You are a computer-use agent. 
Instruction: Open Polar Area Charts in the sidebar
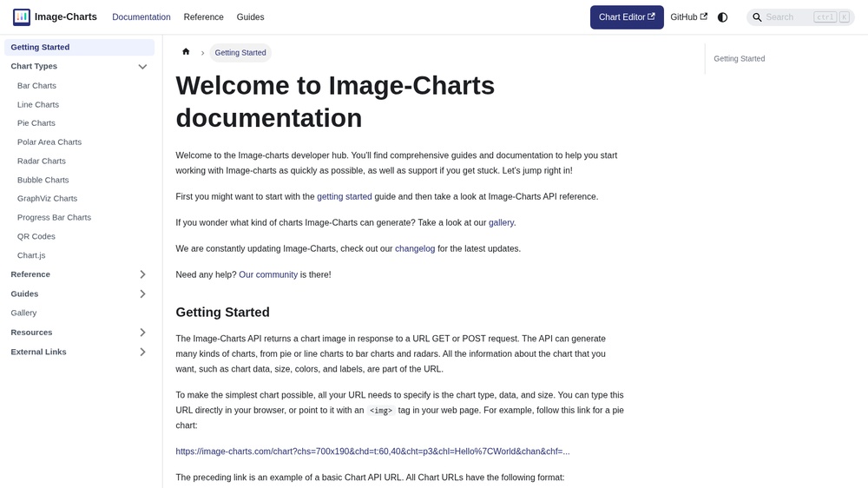pyautogui.click(x=49, y=142)
